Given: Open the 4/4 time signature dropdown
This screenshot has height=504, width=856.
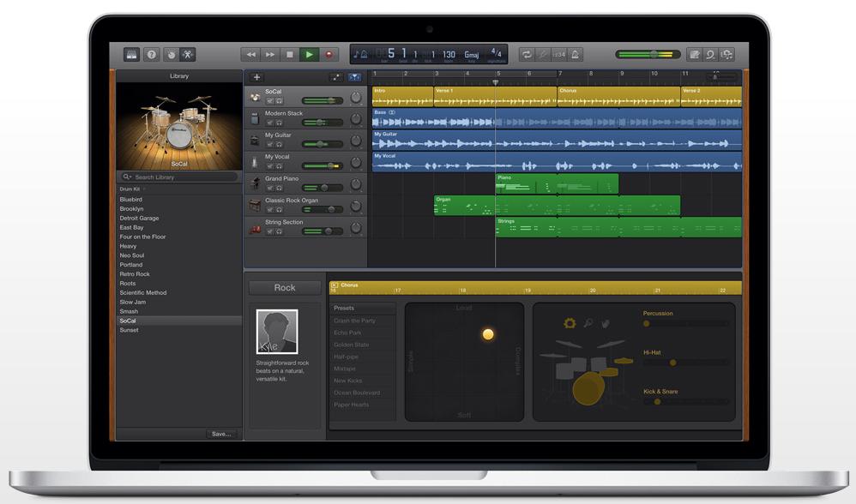Looking at the screenshot, I should tap(496, 53).
